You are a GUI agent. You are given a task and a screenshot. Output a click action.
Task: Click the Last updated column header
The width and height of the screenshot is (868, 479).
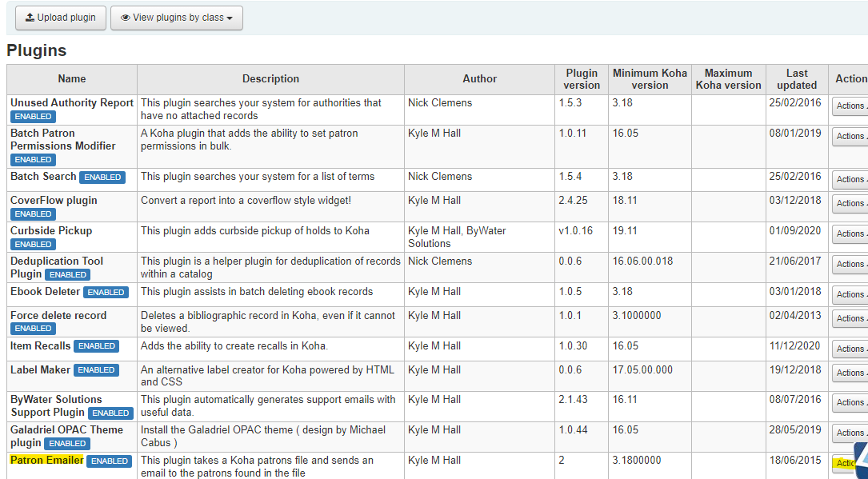pyautogui.click(x=797, y=79)
